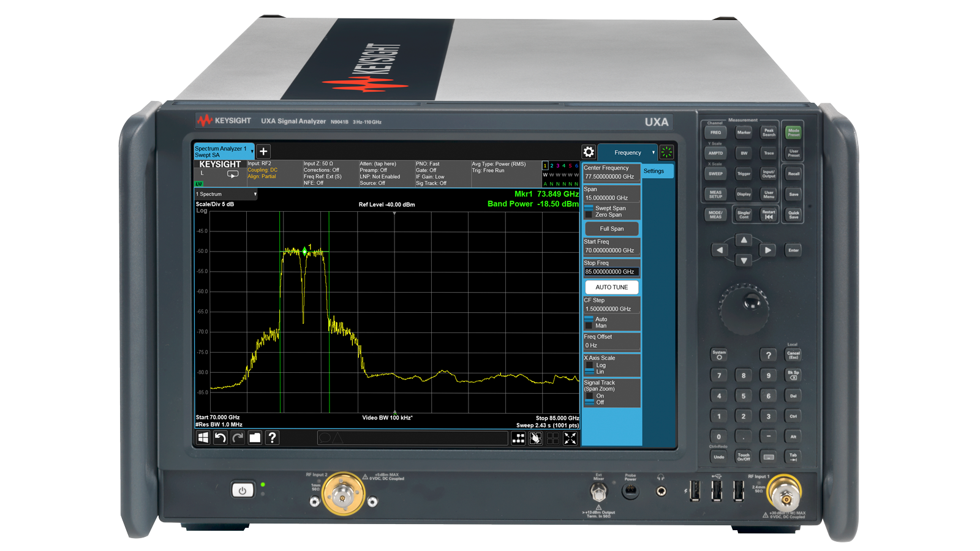Select the Spectrum Analyzer 1 Swept SA tab

[x=224, y=152]
